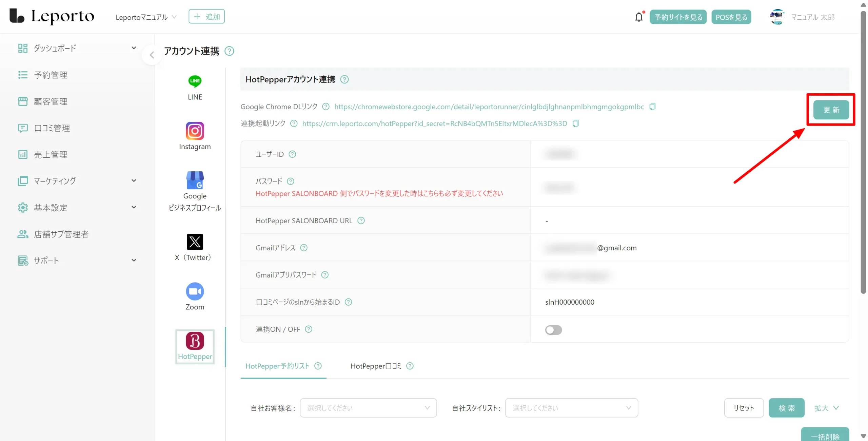Click the 検索 button
Image resolution: width=868 pixels, height=441 pixels.
787,408
